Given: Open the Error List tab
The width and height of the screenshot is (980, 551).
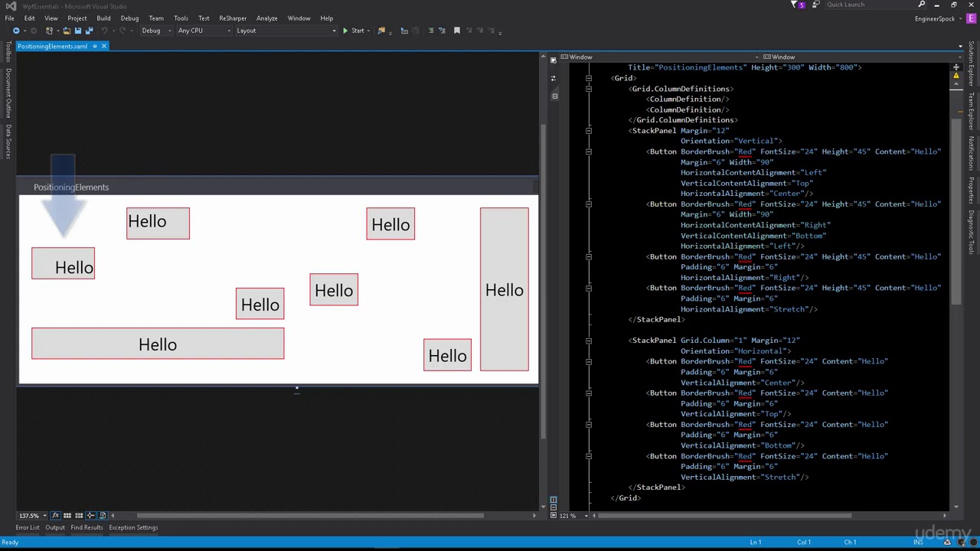Looking at the screenshot, I should (x=28, y=527).
